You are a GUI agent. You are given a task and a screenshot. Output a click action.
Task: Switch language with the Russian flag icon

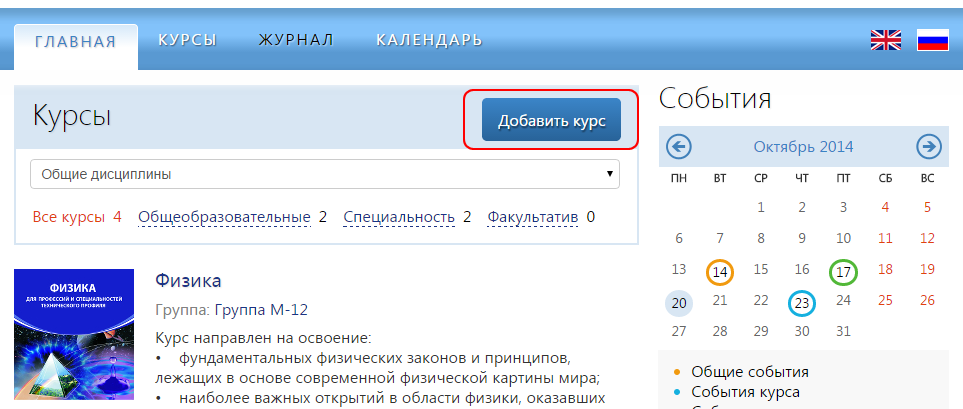point(932,40)
